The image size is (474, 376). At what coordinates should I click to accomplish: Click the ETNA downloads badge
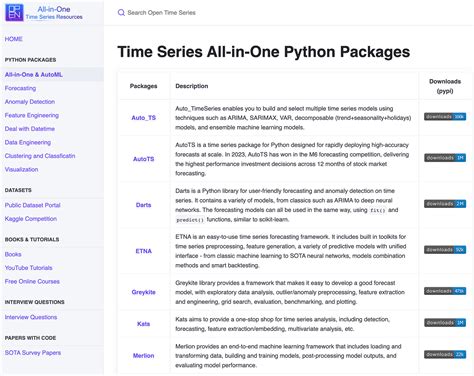pyautogui.click(x=445, y=250)
